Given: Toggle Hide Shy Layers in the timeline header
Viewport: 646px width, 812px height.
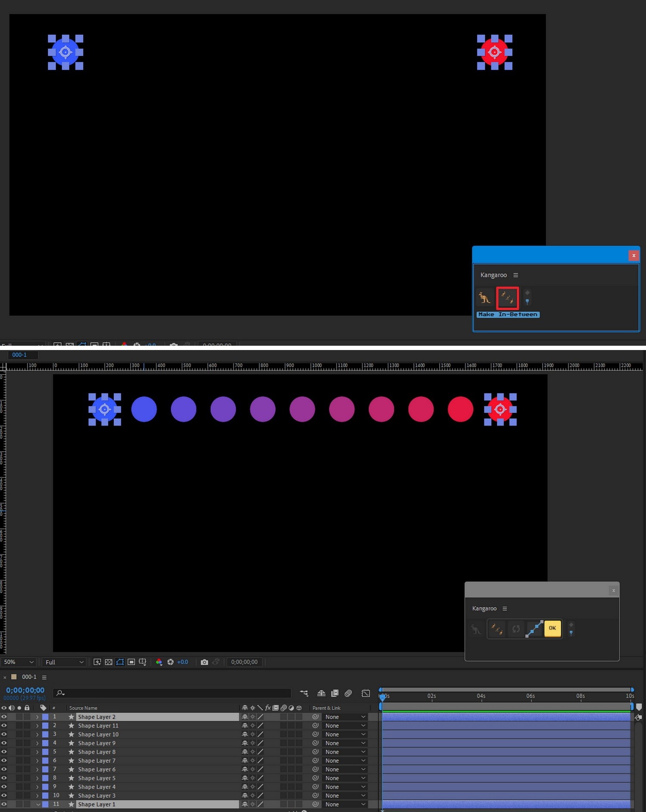Looking at the screenshot, I should click(x=321, y=693).
